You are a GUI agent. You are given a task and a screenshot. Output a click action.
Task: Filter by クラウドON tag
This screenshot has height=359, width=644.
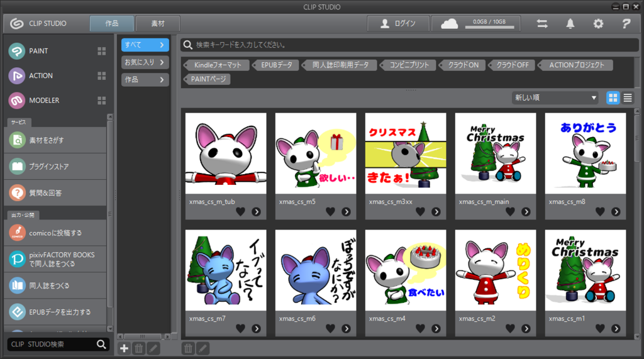point(462,65)
